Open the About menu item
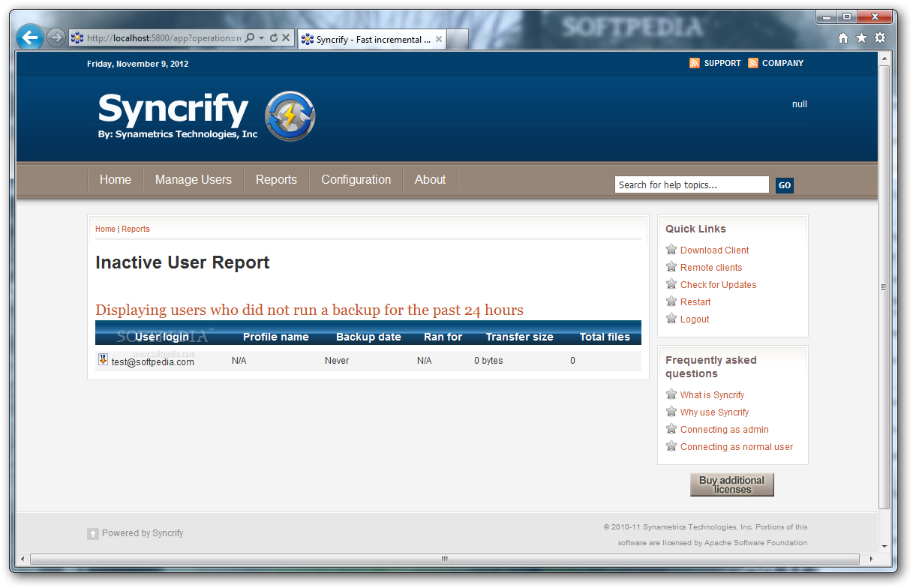This screenshot has height=588, width=913. coord(431,180)
